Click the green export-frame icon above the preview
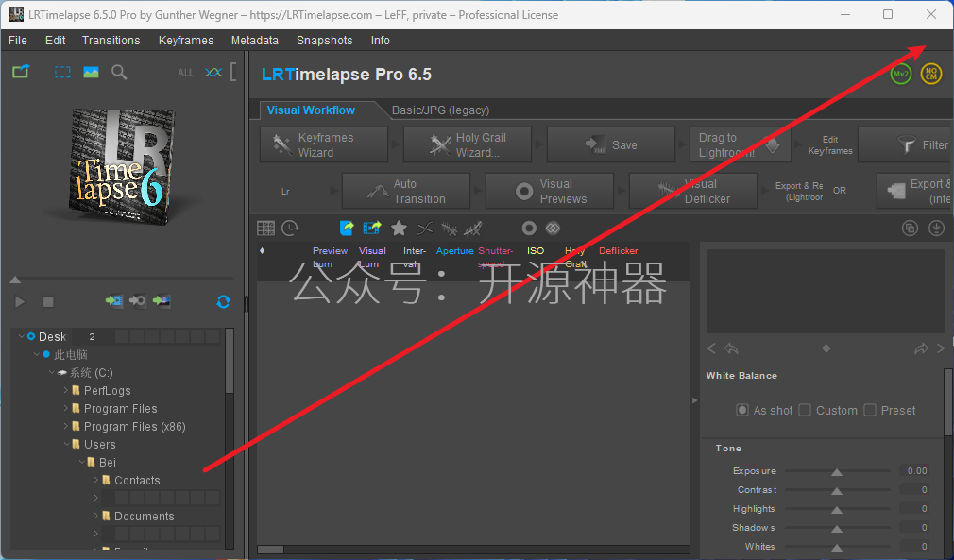This screenshot has width=954, height=560. point(21,72)
